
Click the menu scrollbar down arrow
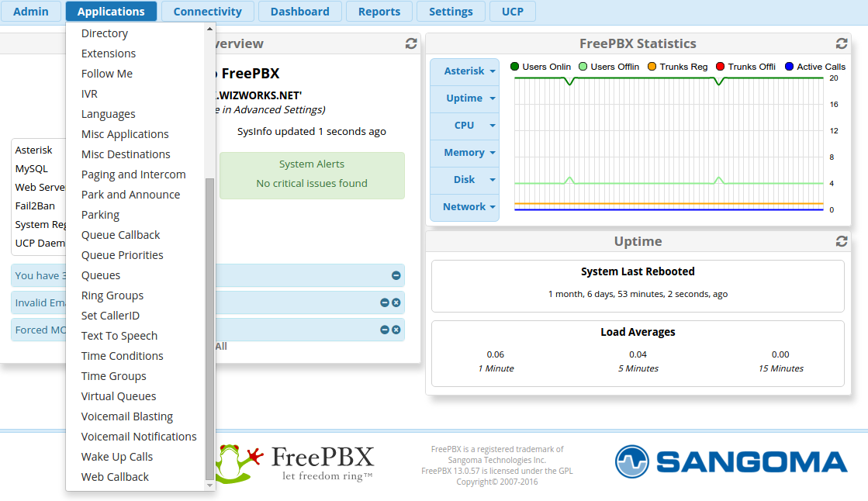(x=209, y=485)
